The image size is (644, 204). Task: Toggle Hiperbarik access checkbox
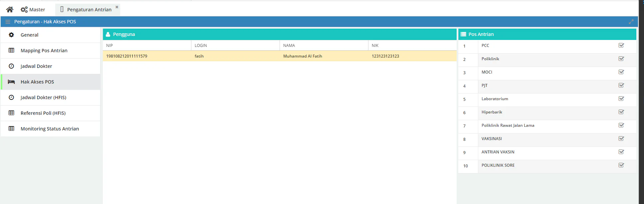(621, 112)
